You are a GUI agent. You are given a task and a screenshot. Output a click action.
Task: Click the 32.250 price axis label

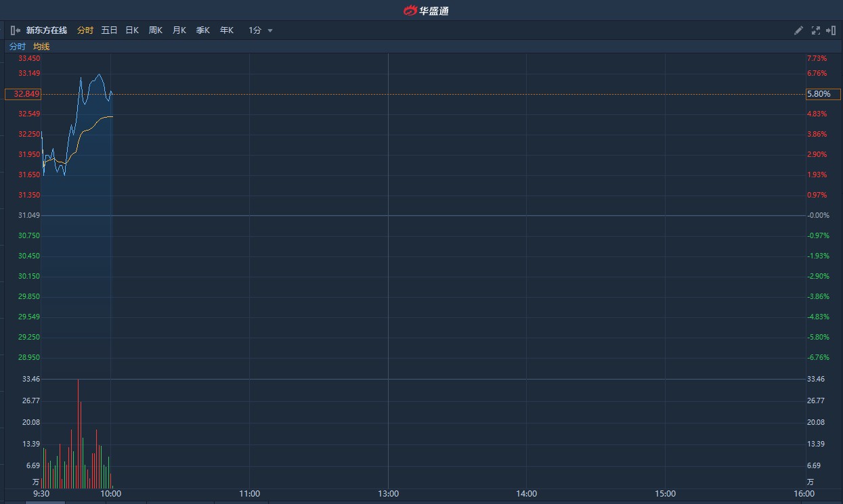(x=29, y=134)
